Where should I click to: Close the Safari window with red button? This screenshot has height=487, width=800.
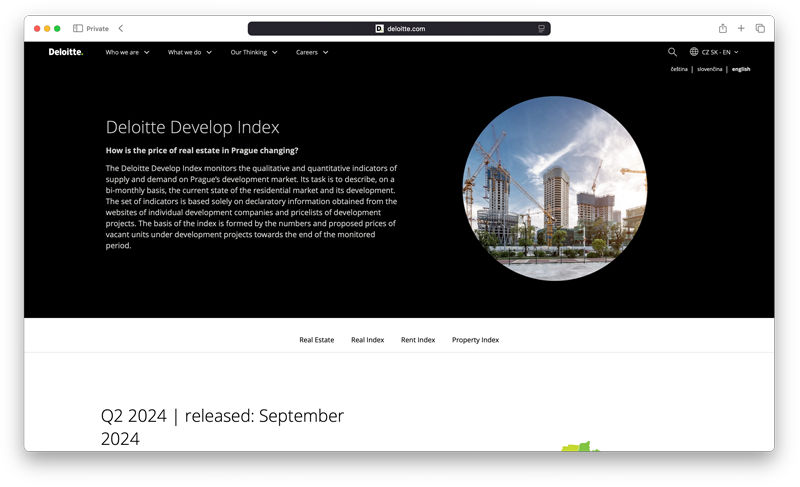[37, 29]
